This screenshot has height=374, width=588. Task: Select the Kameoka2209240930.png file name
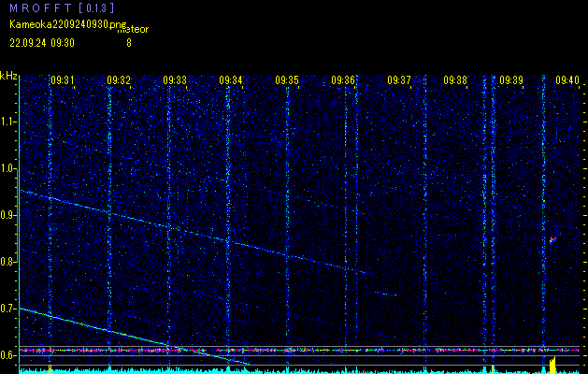[68, 24]
